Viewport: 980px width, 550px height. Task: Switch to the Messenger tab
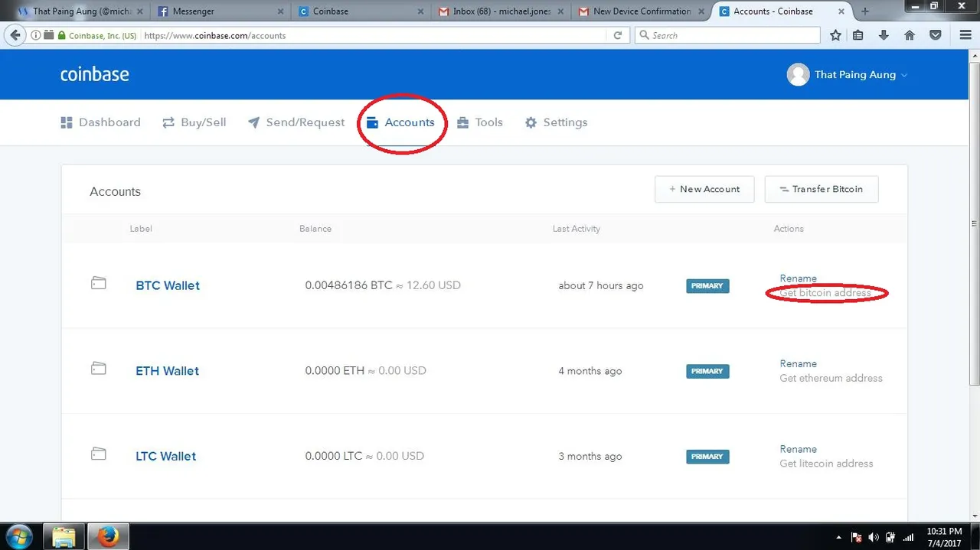(x=220, y=11)
